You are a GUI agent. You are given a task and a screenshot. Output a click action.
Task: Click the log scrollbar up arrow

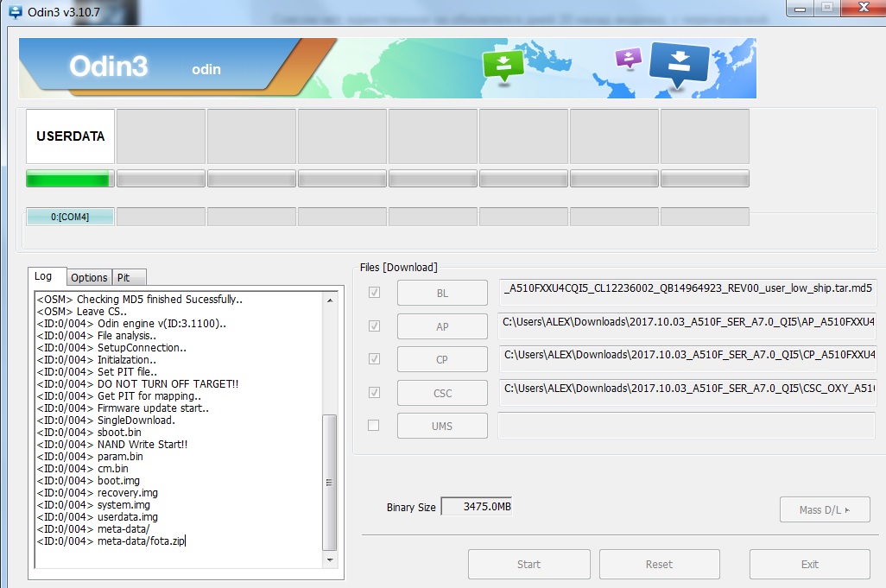(x=329, y=300)
